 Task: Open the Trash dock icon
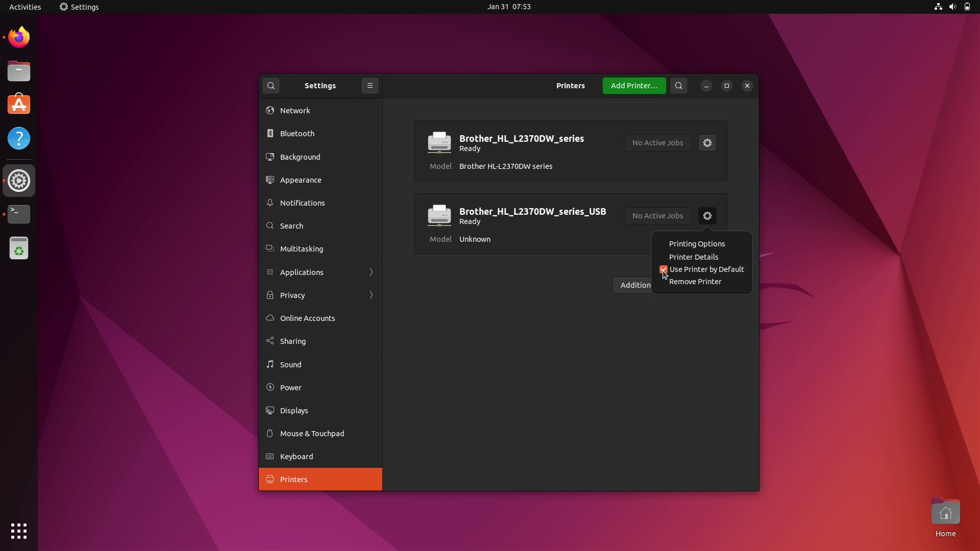(x=19, y=248)
